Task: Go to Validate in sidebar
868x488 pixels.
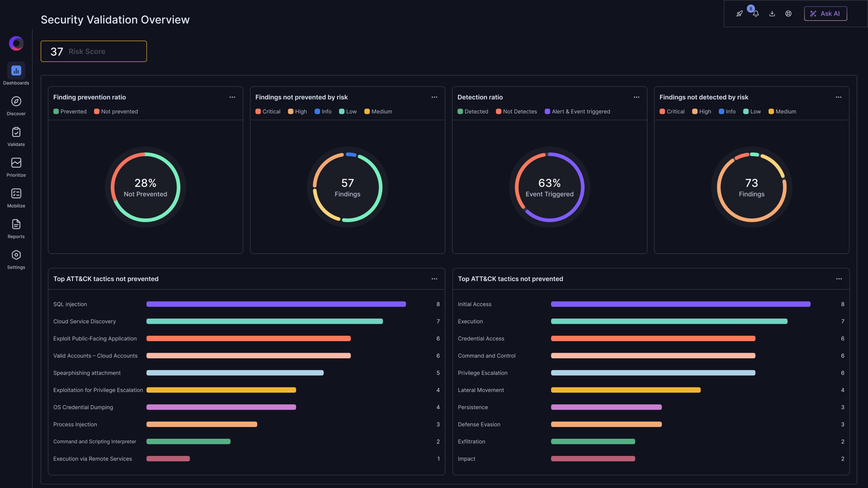Action: point(16,132)
